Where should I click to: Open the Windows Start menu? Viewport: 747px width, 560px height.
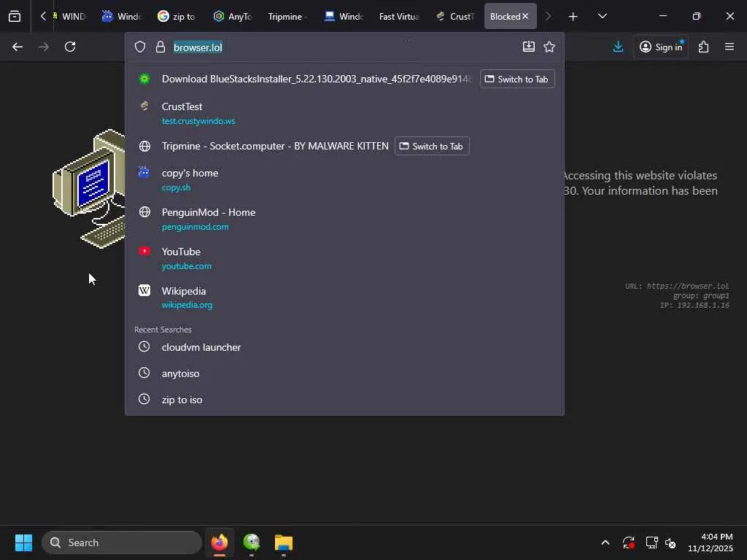(23, 542)
